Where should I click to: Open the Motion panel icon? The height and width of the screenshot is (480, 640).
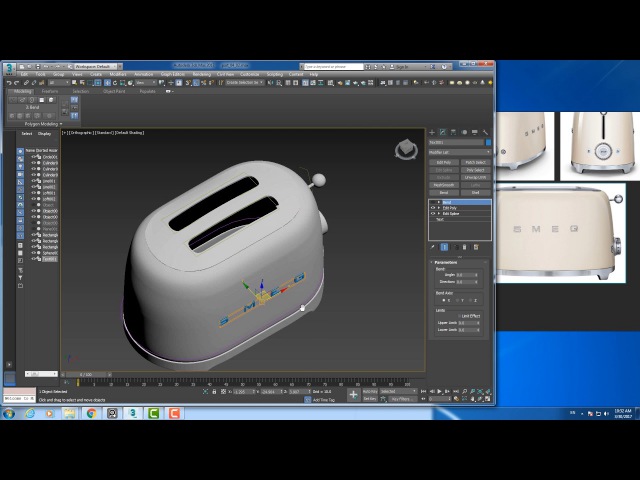tap(464, 132)
